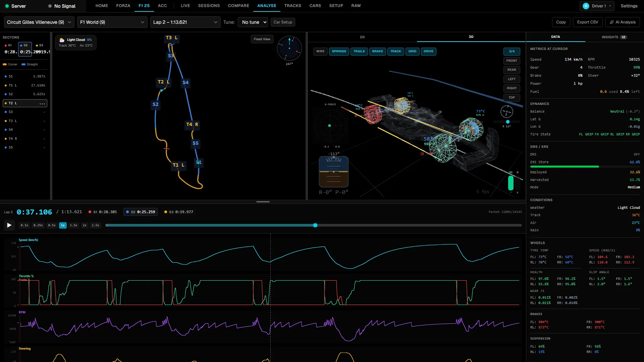Screen dimensions: 644x362
Task: Click the S2 0:25.259 sector chip
Action: pos(141,212)
